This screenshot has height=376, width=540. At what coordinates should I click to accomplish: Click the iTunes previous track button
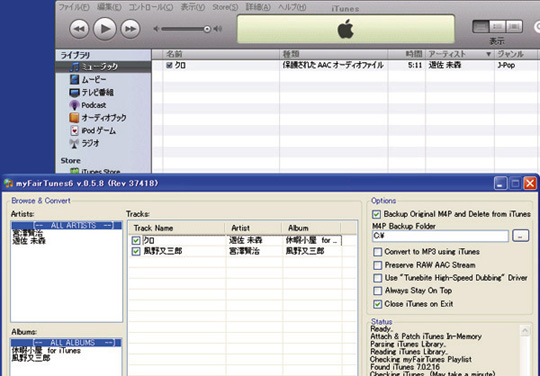coord(79,29)
